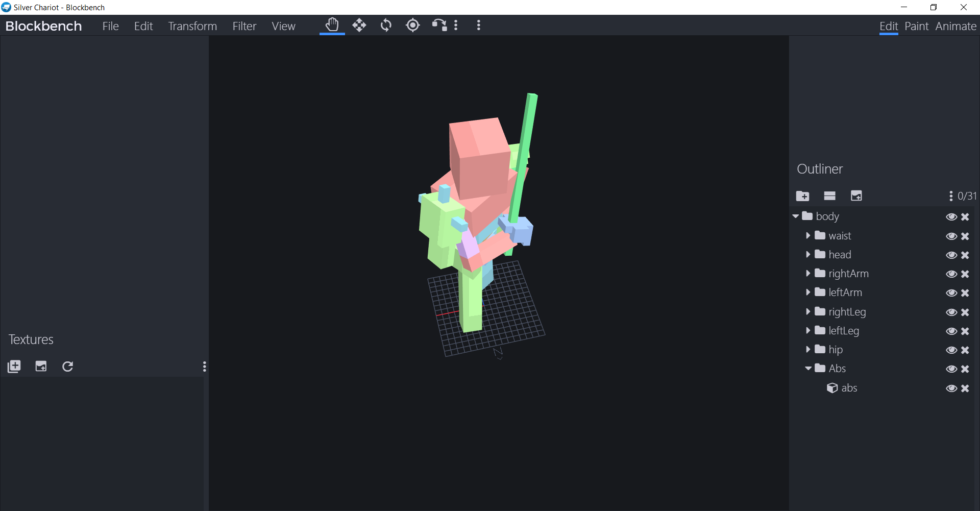
Task: Activate the Pivot tool
Action: coord(412,25)
